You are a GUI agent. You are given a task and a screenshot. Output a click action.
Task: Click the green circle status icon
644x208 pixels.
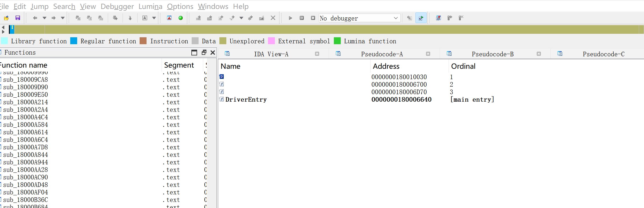pos(181,18)
